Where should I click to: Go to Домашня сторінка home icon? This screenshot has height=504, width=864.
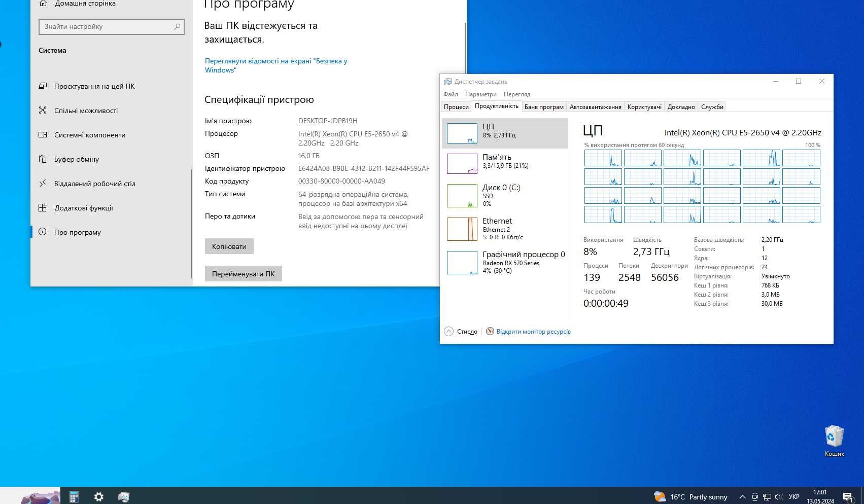pos(43,3)
